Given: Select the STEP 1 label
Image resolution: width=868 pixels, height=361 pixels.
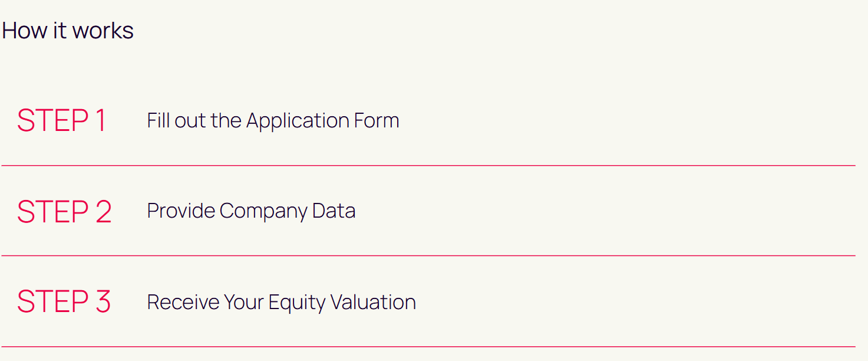Looking at the screenshot, I should 61,121.
